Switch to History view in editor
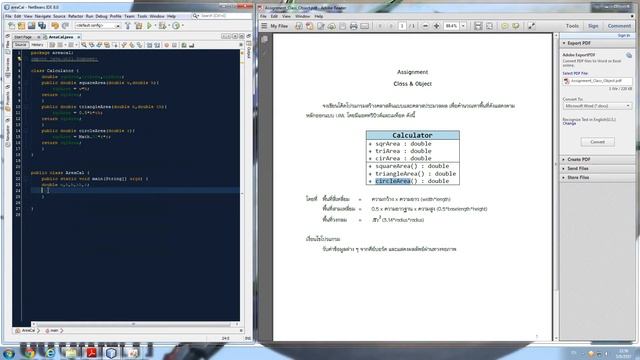640x360 pixels. tap(37, 45)
